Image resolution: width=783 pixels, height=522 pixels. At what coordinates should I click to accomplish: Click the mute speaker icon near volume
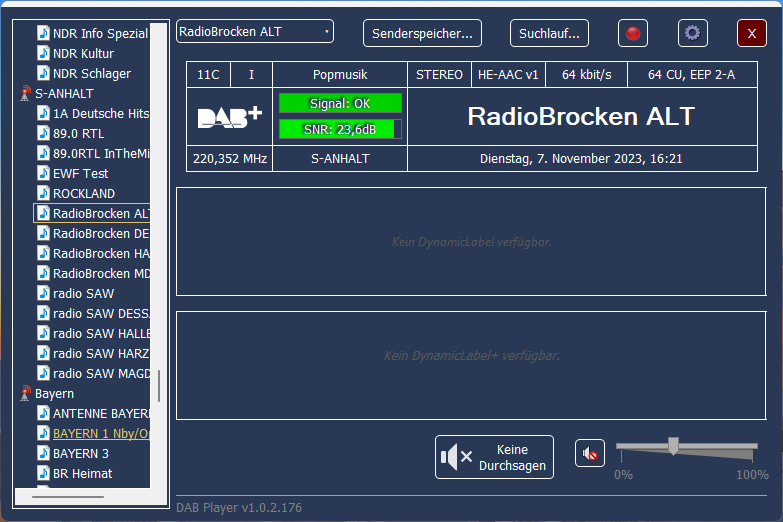590,454
